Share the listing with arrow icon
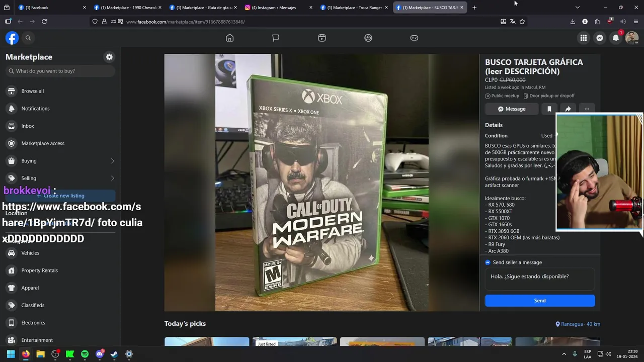 [x=568, y=109]
